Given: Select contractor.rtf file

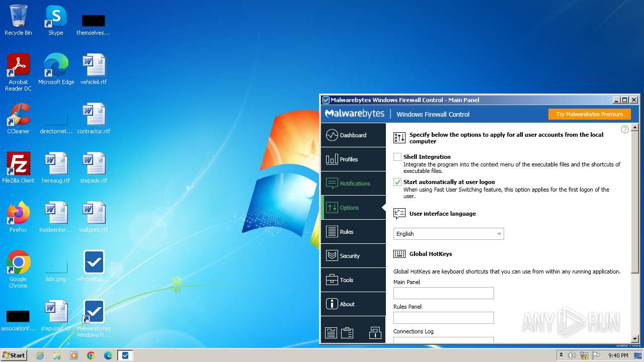Looking at the screenshot, I should point(94,119).
